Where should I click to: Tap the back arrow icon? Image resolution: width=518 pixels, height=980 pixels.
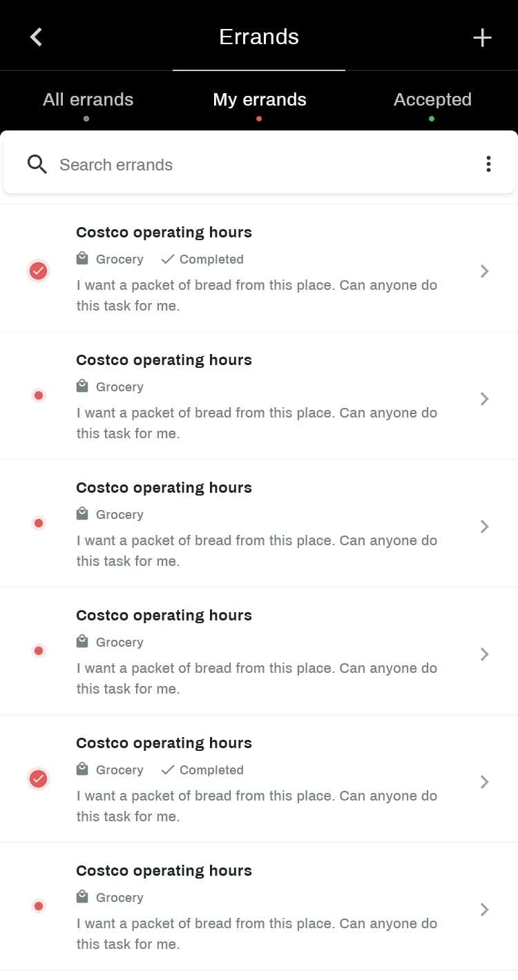pyautogui.click(x=37, y=37)
